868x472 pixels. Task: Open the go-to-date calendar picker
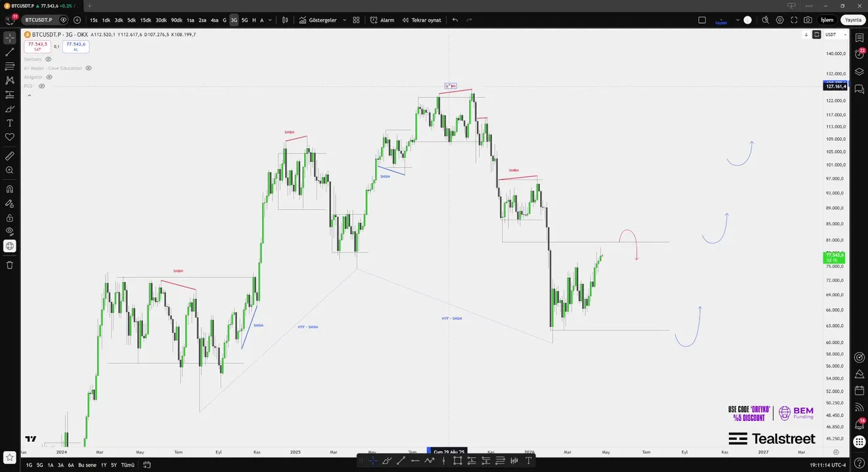(x=146, y=465)
